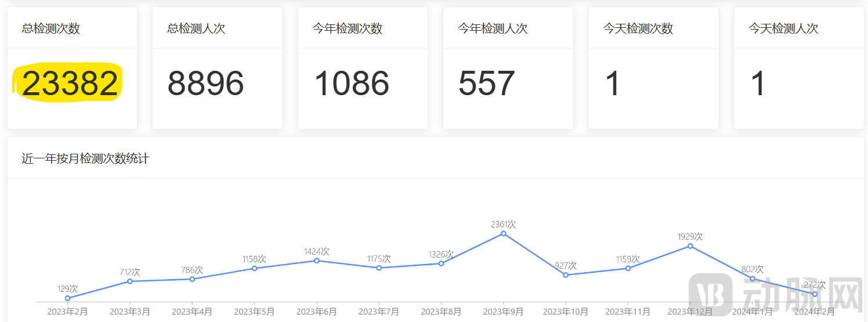Click the 2023年8月 data point
The height and width of the screenshot is (322, 868).
click(x=442, y=263)
